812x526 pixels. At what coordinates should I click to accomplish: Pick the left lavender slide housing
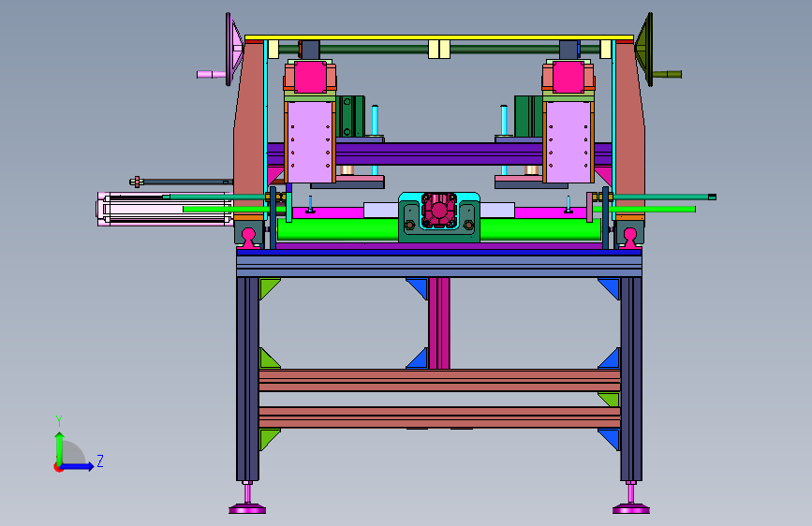click(x=310, y=142)
